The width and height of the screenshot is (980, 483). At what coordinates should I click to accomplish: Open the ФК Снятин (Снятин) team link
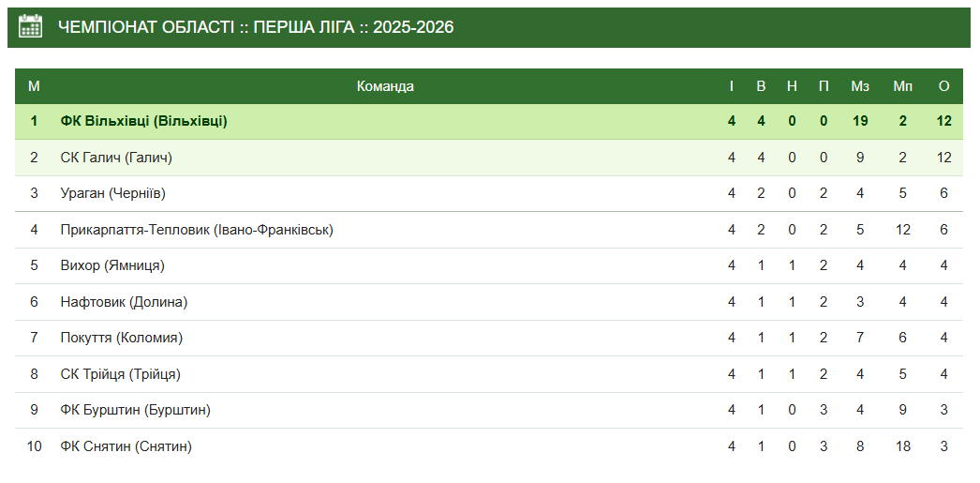click(126, 446)
